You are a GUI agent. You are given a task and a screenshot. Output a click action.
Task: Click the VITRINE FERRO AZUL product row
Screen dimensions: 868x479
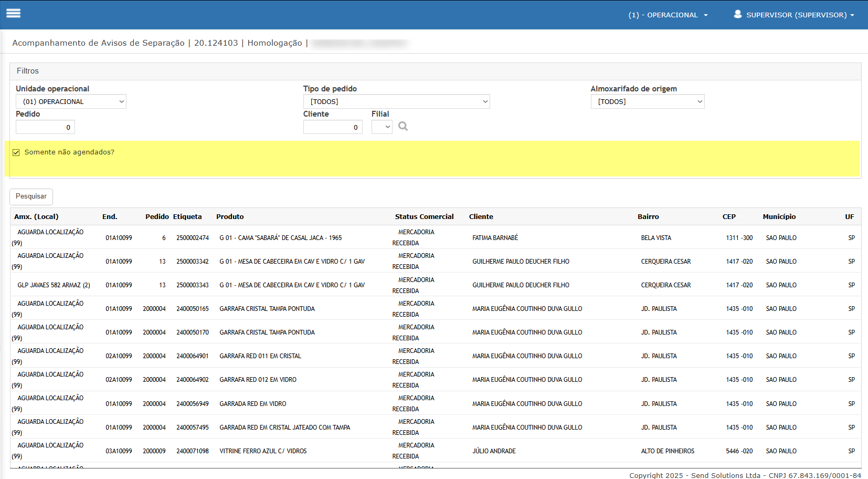tap(263, 451)
